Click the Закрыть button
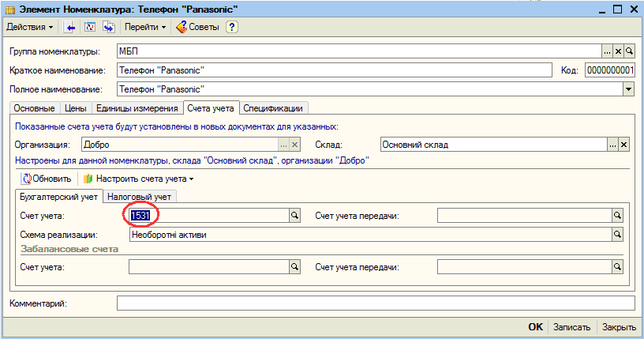This screenshot has width=644, height=339. pyautogui.click(x=619, y=327)
